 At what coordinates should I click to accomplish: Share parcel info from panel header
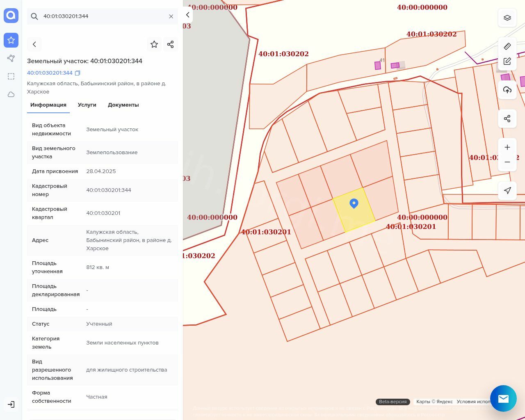171,44
